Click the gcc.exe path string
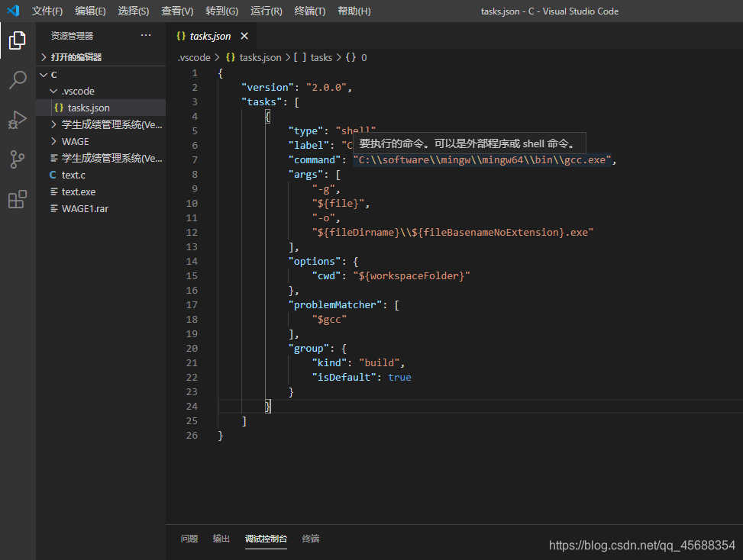 483,160
